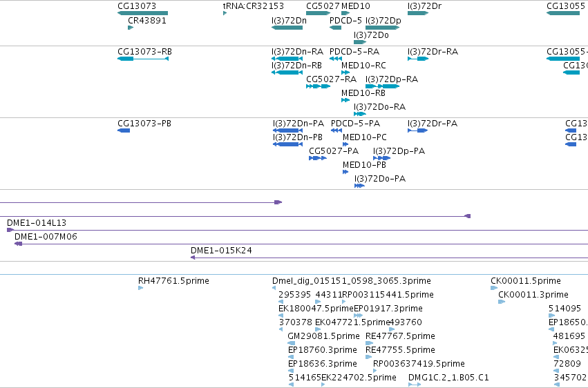
Task: Click the l(3)72Do gene feature
Action: [x=359, y=42]
